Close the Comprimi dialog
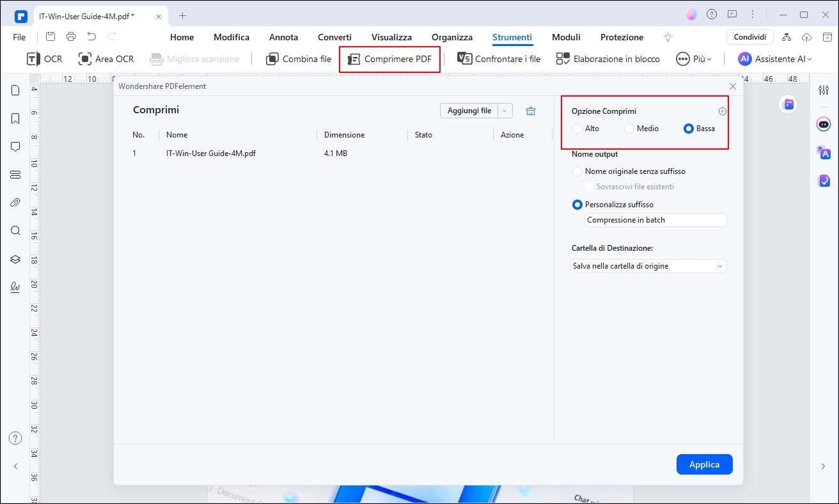 733,86
